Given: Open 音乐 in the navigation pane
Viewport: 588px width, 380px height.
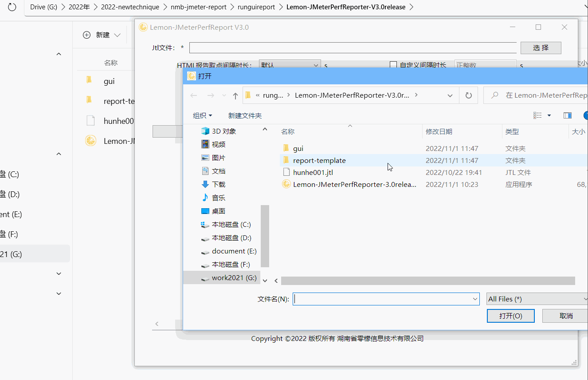Looking at the screenshot, I should 214,198.
